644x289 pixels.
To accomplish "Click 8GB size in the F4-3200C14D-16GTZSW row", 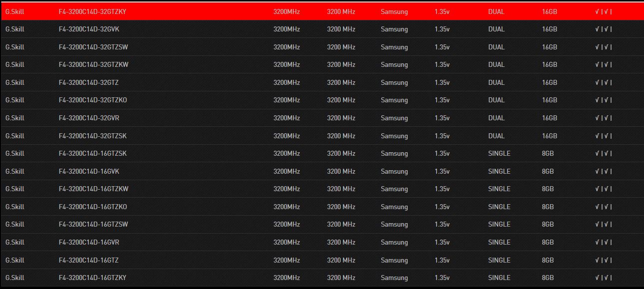I will coord(548,224).
